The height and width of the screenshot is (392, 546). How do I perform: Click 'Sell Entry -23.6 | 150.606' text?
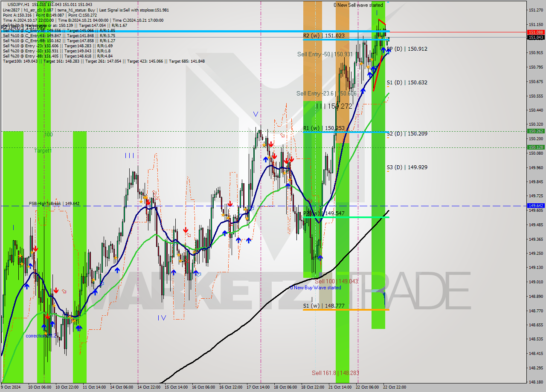(327, 93)
